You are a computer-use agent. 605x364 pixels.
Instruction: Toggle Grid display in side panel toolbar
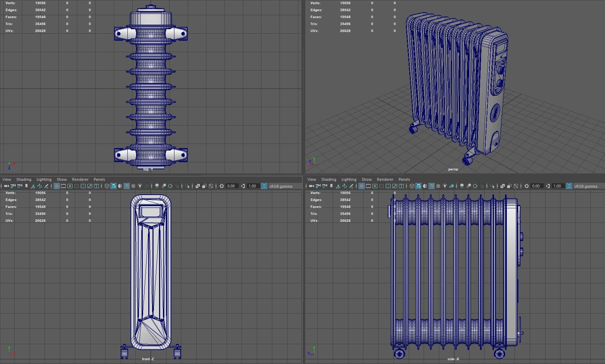(362, 186)
